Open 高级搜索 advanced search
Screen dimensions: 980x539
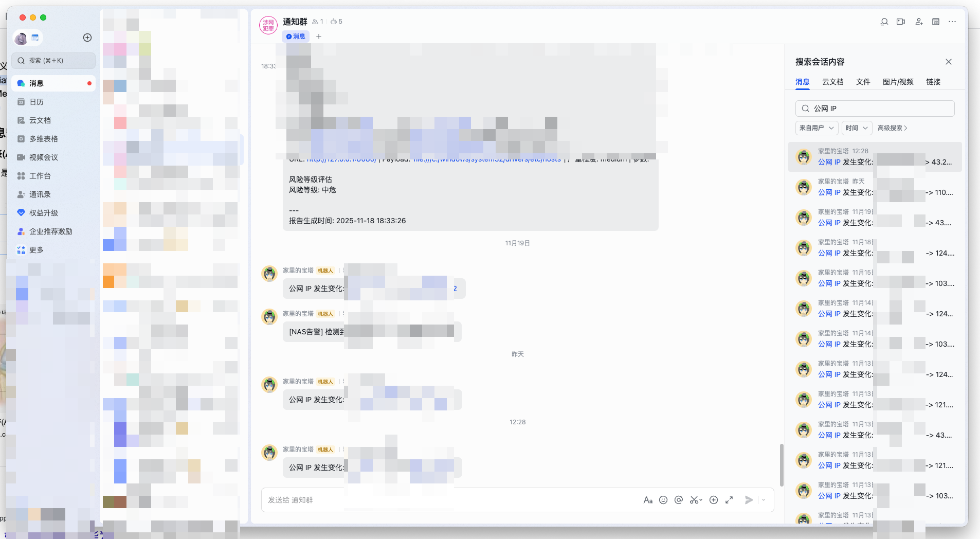point(892,128)
